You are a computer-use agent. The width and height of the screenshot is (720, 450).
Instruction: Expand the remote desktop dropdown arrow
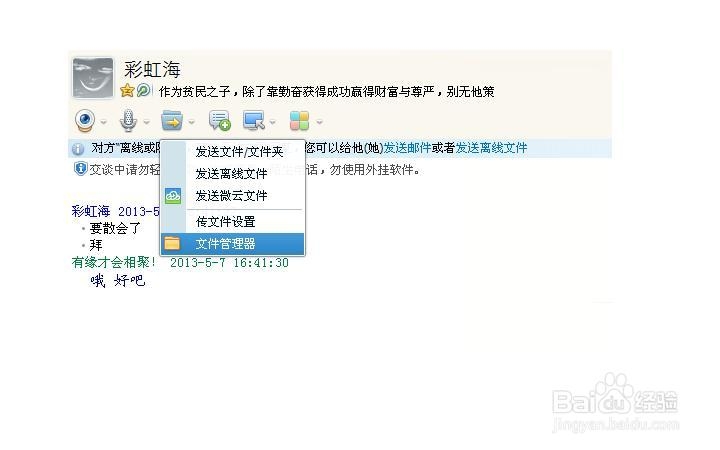point(273,122)
